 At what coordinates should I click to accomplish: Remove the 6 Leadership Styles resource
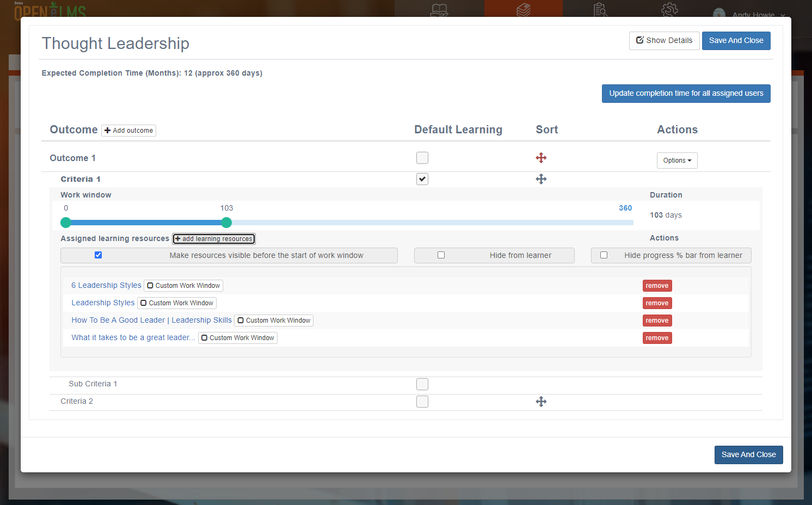point(657,286)
